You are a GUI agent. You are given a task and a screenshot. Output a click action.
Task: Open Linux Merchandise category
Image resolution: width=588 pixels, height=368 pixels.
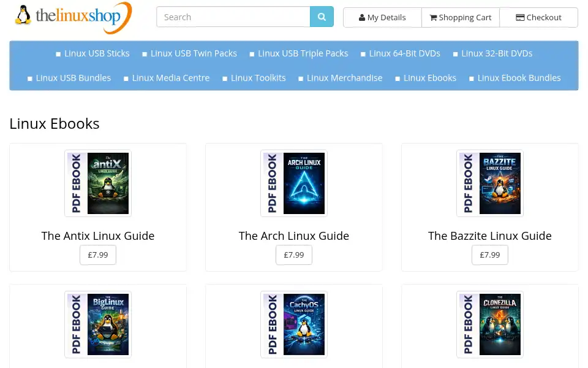pyautogui.click(x=345, y=78)
